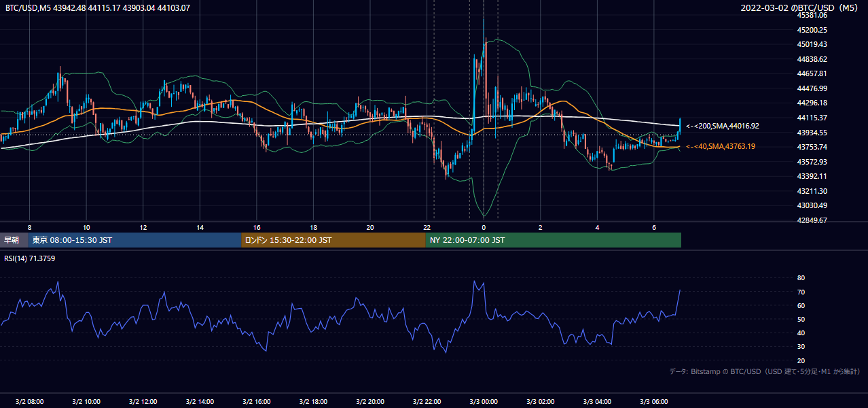Click the 3/3 02:00 time label
The width and height of the screenshot is (868, 408).
click(x=540, y=401)
